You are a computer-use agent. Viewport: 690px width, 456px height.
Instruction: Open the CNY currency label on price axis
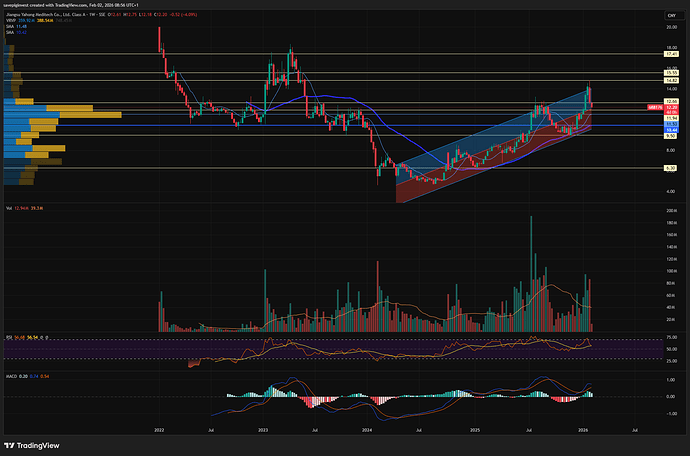point(671,15)
